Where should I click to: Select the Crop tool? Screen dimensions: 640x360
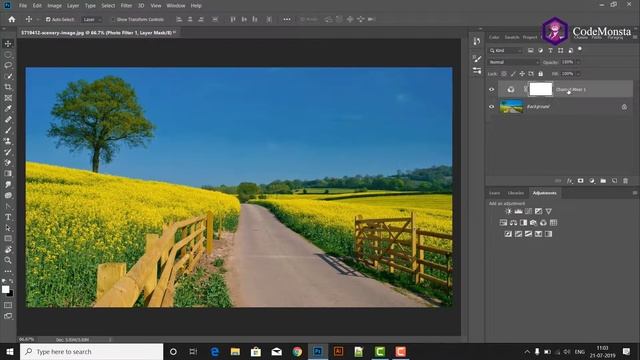pyautogui.click(x=8, y=87)
